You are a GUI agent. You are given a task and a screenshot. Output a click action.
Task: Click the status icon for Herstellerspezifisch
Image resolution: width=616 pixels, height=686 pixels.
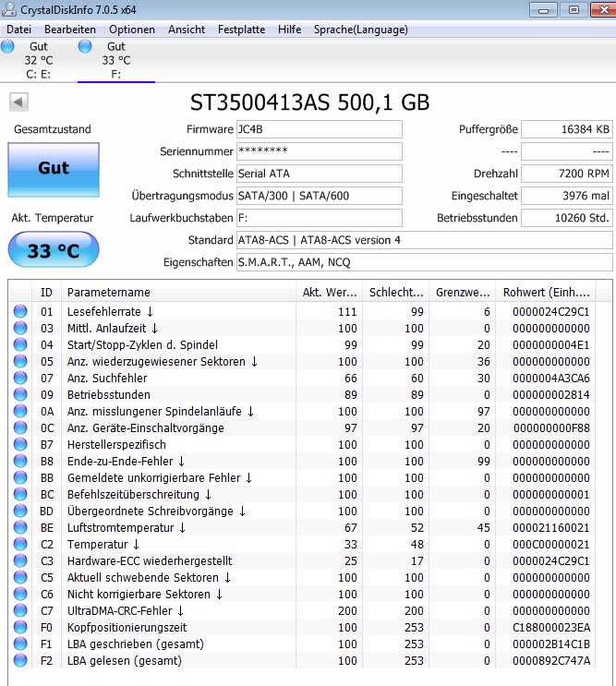click(x=20, y=444)
